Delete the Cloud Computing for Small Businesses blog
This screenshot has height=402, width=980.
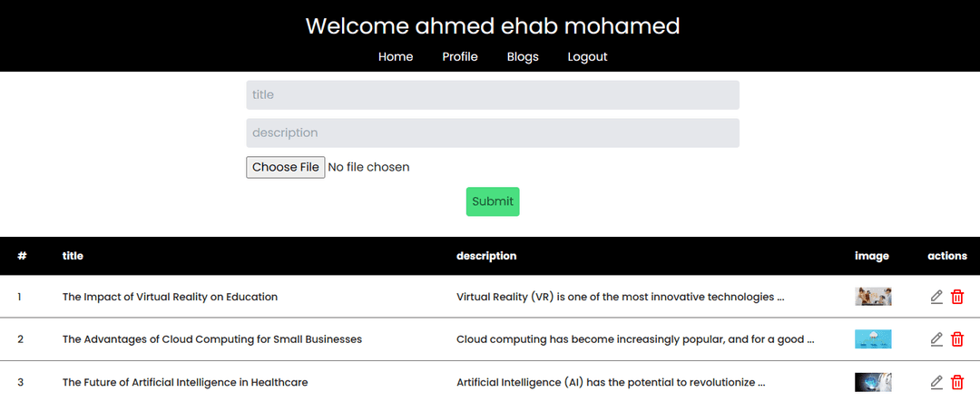(x=957, y=339)
